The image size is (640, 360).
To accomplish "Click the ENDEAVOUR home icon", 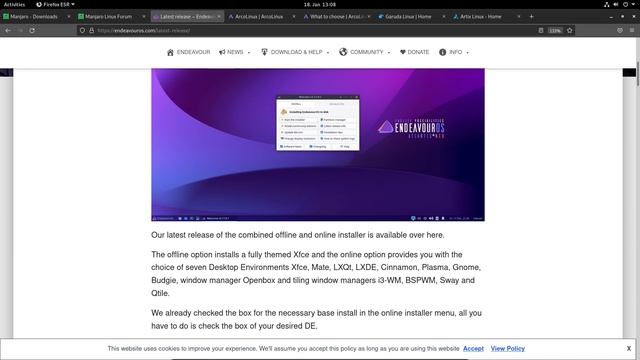I will pos(170,52).
